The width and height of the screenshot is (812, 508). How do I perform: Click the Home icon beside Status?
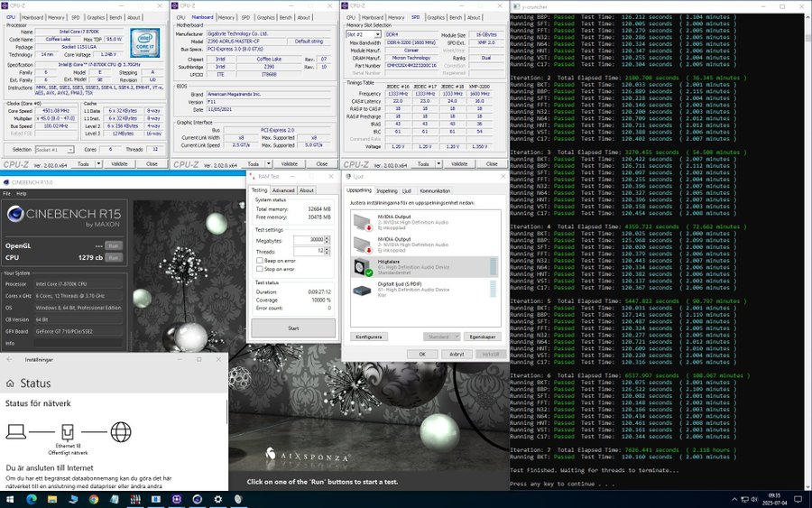coord(10,383)
